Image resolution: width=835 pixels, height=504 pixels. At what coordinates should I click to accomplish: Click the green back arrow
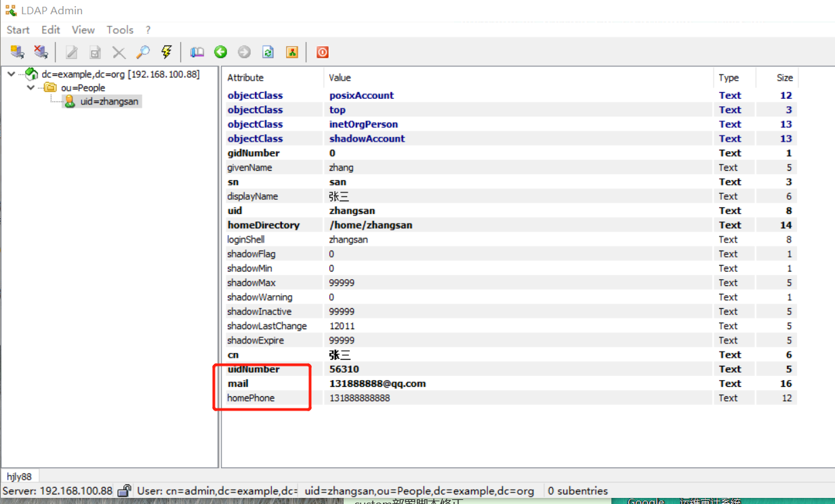[x=221, y=52]
